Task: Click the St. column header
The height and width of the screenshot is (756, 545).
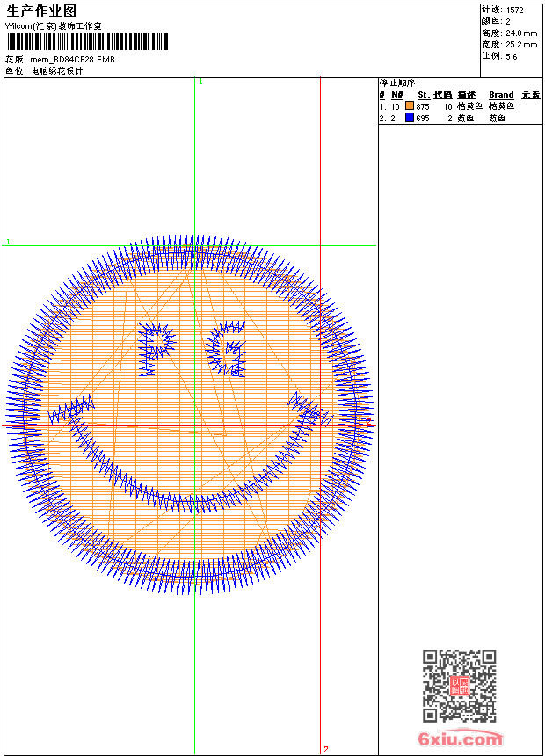Action: tap(423, 95)
